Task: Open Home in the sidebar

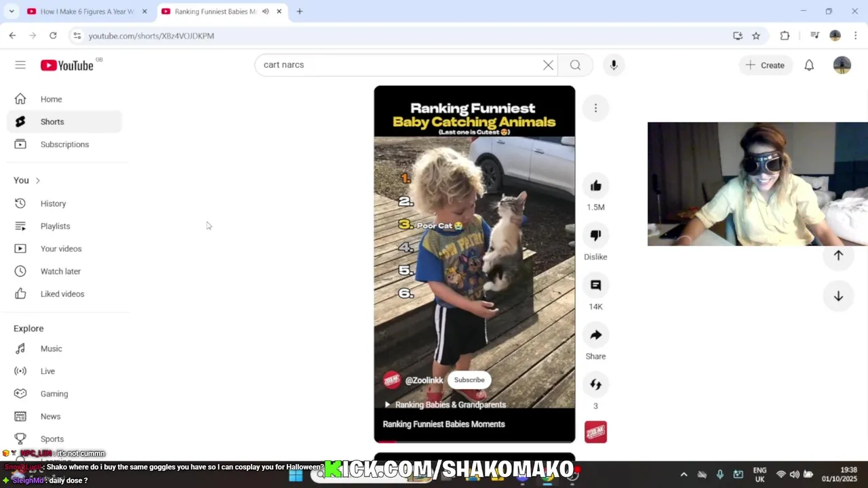Action: [64, 99]
